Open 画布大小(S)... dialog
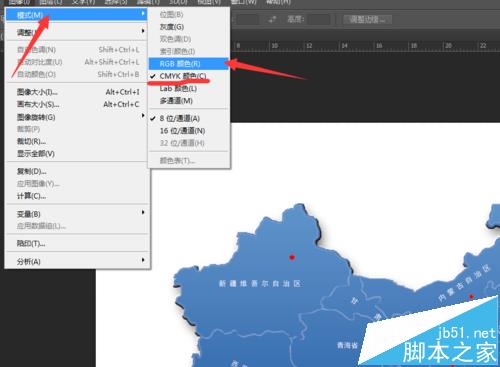 (x=77, y=104)
